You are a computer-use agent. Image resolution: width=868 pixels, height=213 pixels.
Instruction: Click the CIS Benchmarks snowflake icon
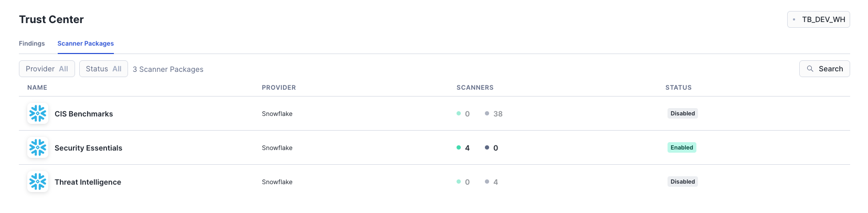pos(38,113)
